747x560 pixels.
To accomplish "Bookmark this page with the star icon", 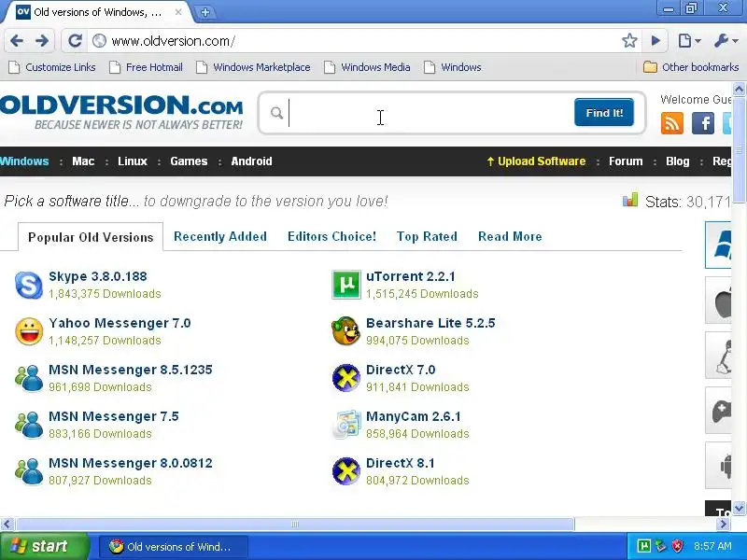I will [629, 41].
